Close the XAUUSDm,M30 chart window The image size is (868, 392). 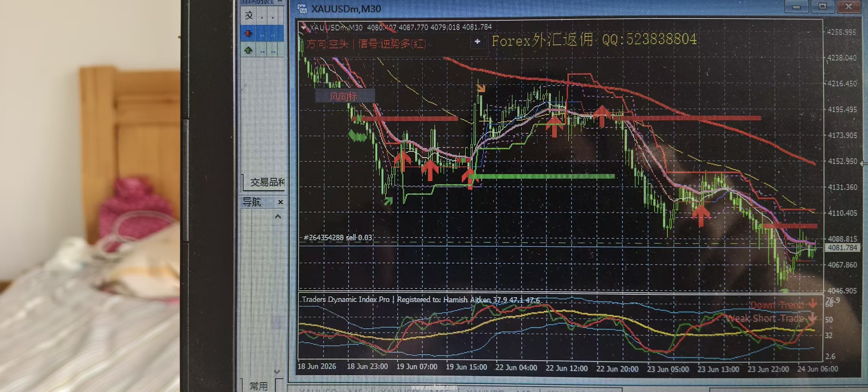848,6
